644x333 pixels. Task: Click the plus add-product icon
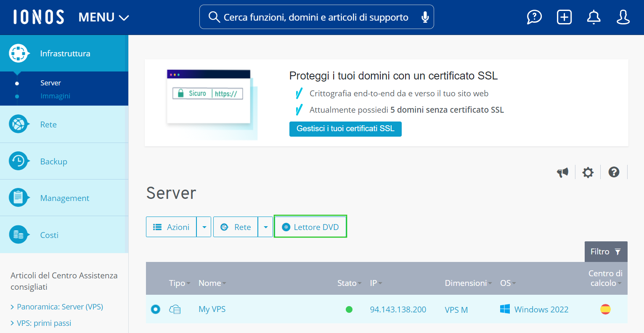[564, 17]
